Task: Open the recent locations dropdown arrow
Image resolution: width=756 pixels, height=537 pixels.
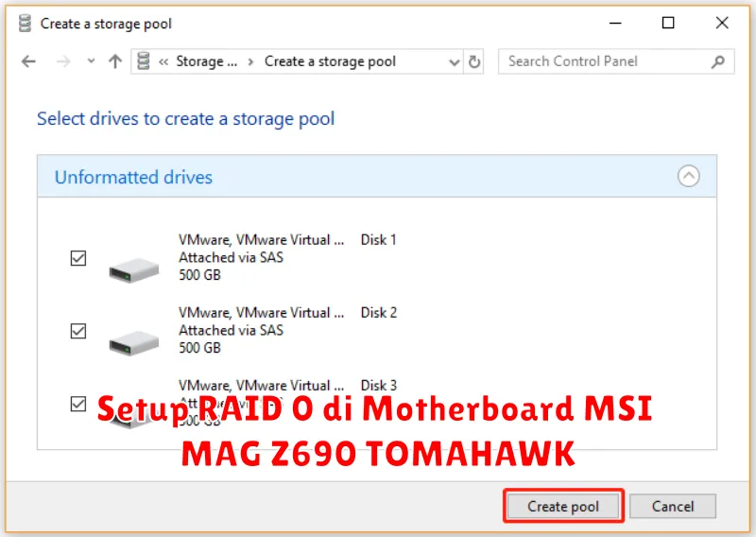Action: click(91, 61)
